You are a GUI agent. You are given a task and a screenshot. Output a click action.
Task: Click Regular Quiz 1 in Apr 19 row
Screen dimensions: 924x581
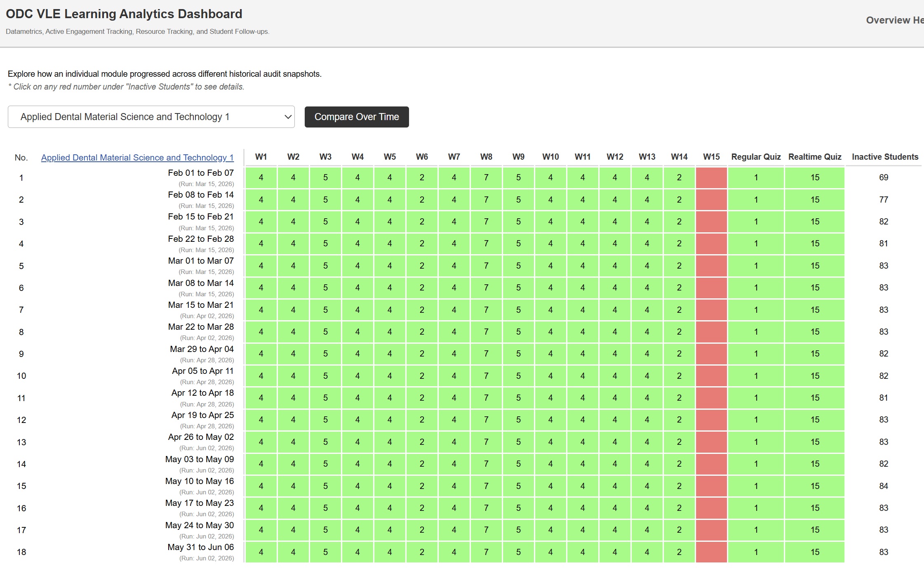pos(756,420)
